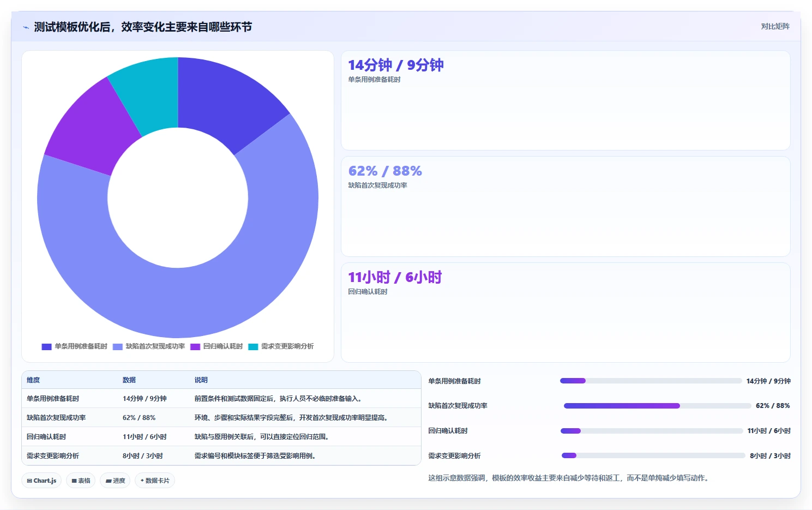Click 单条用例准备耗时 in the table

(x=53, y=399)
